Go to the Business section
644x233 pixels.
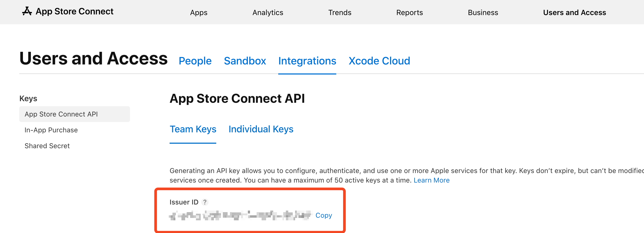point(483,12)
